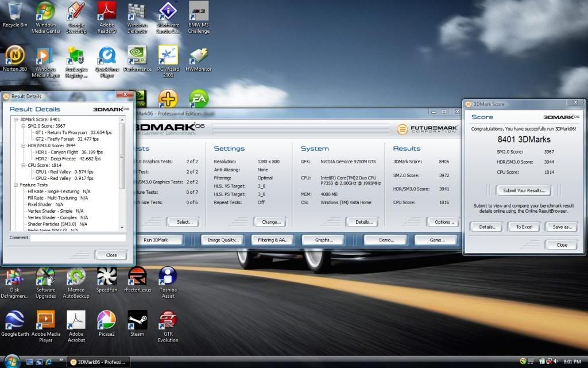Select the SiSoftware Sandra desktop icon
Image resolution: width=588 pixels, height=368 pixels.
tap(168, 17)
